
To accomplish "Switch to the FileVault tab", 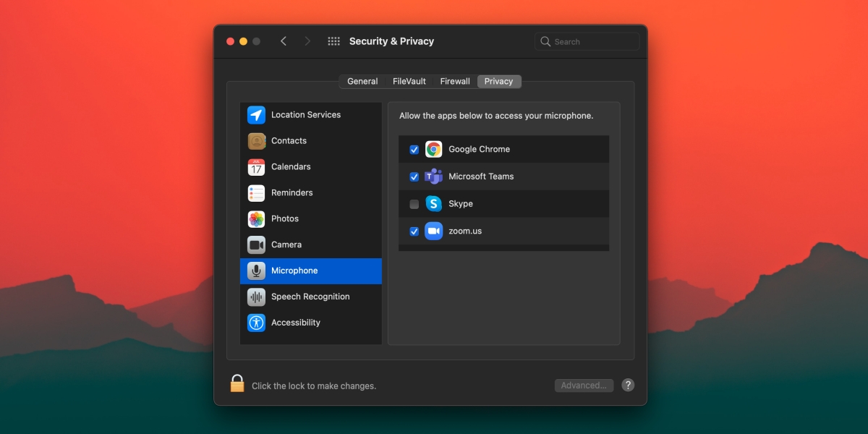I will (409, 82).
